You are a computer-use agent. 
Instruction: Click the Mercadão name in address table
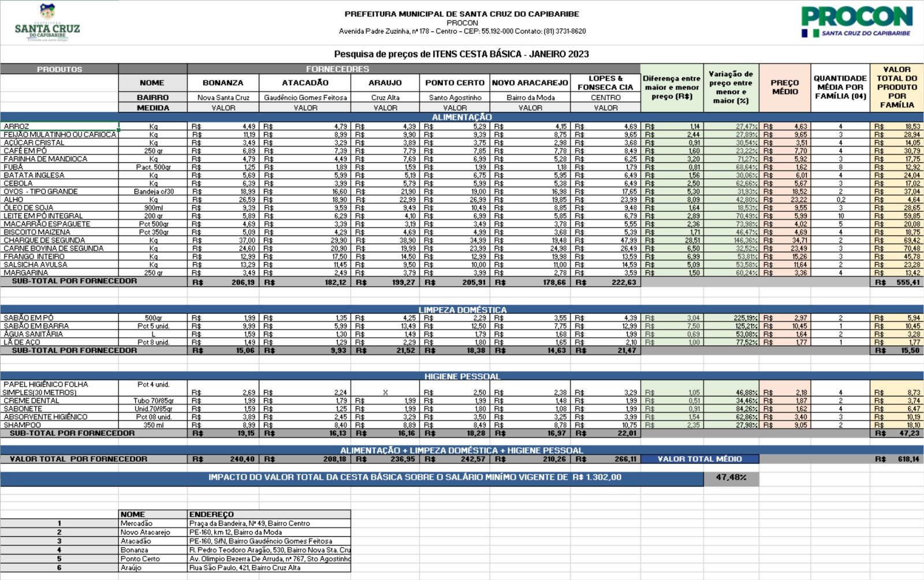(153, 523)
